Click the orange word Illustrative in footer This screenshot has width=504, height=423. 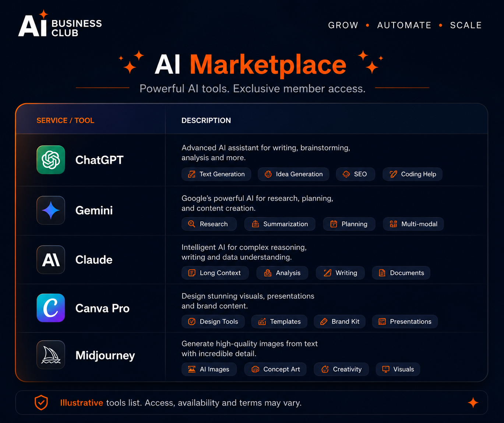click(81, 403)
